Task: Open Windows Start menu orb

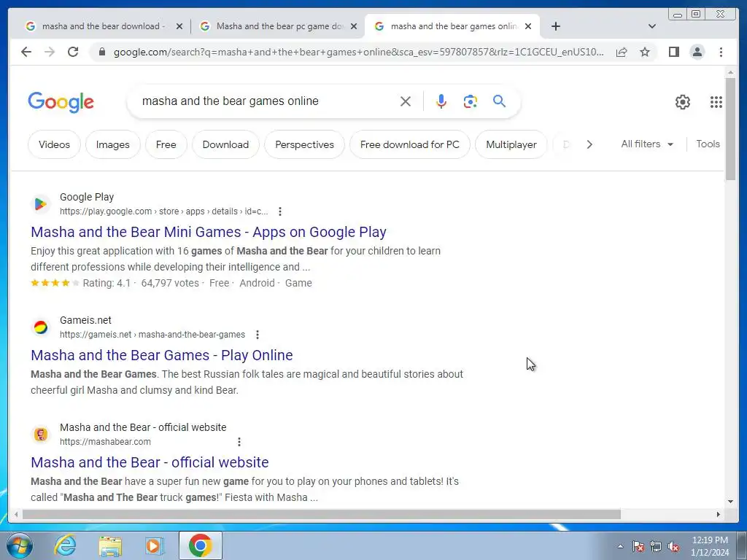Action: (x=20, y=545)
